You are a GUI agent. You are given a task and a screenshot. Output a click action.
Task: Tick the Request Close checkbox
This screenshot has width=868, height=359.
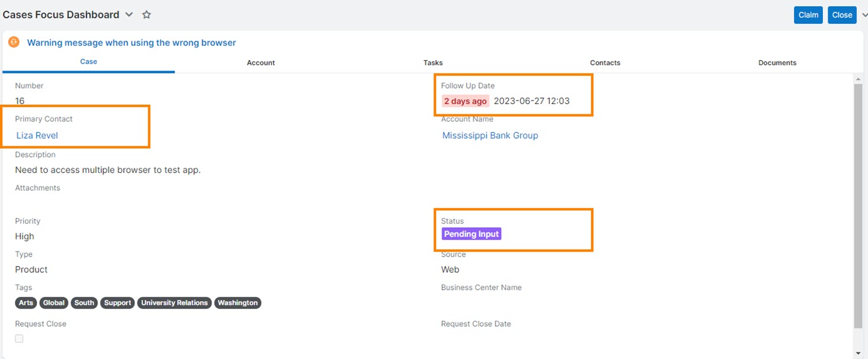click(19, 339)
